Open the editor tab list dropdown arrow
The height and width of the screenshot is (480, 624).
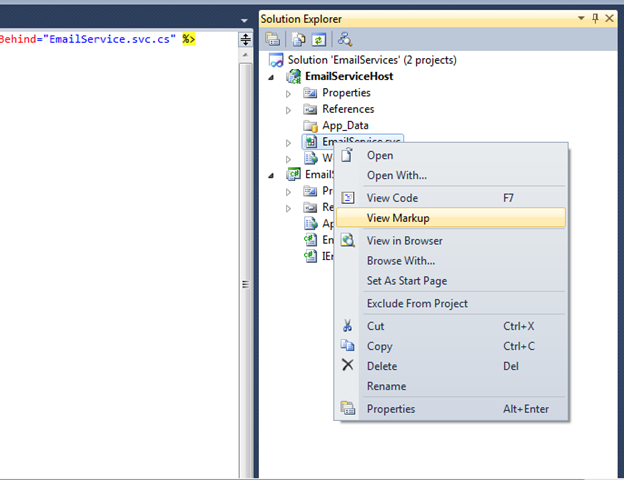tap(244, 20)
